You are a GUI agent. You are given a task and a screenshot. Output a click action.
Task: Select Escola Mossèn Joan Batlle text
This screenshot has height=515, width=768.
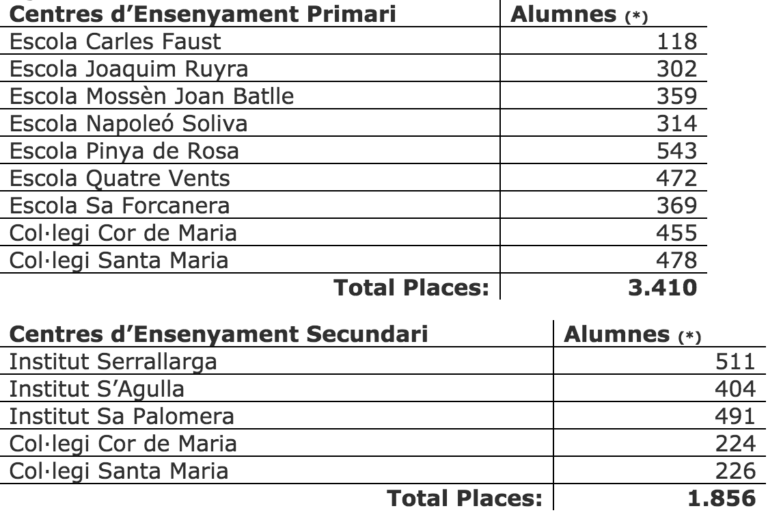point(152,97)
